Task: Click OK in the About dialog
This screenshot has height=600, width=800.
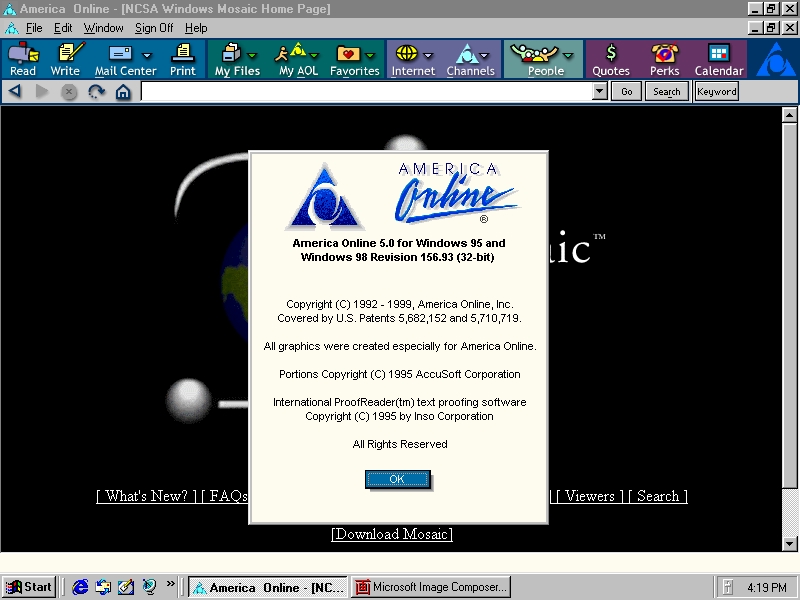Action: (x=397, y=480)
